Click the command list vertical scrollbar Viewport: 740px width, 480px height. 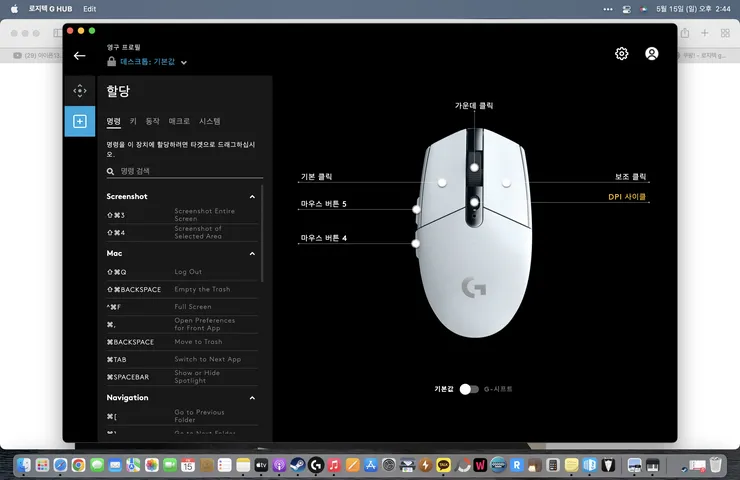point(262,234)
